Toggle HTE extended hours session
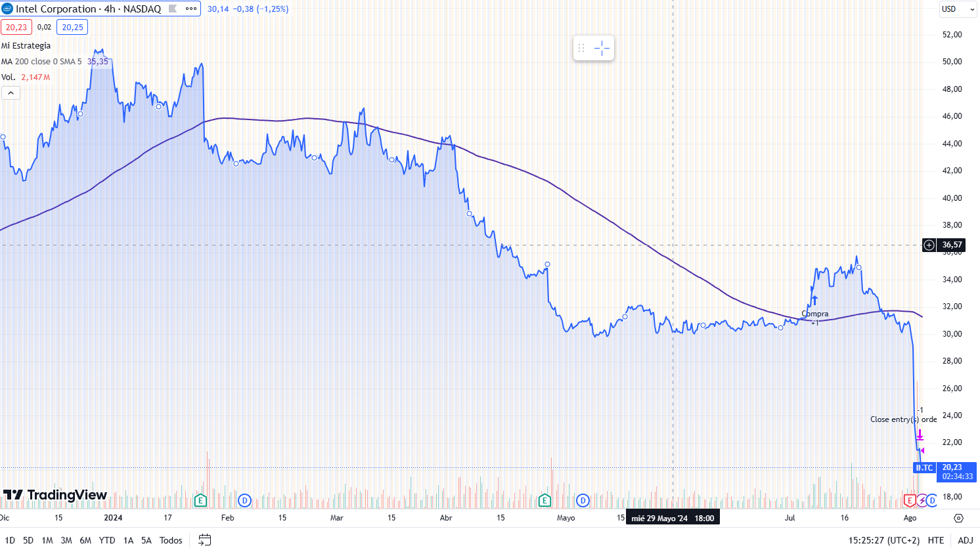 point(936,540)
